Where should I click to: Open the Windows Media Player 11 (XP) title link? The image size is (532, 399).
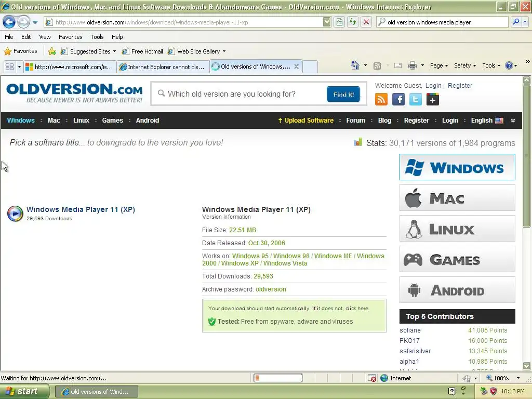(81, 209)
